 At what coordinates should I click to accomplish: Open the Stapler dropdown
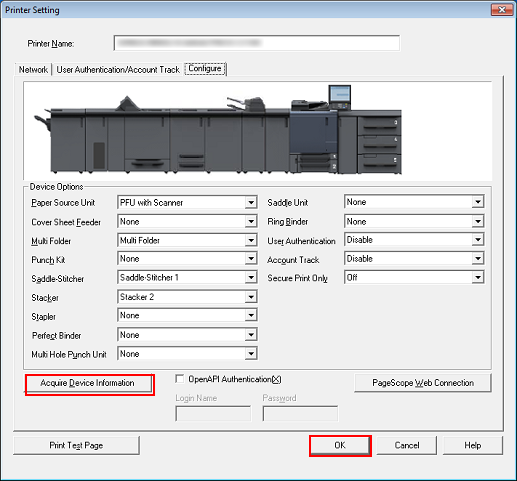187,315
